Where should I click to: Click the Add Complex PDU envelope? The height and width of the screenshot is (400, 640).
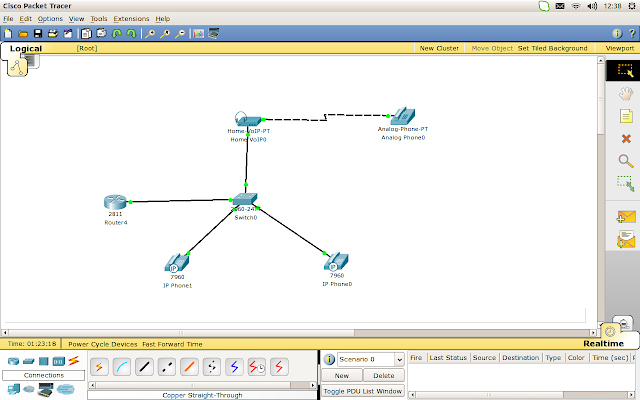tap(627, 239)
